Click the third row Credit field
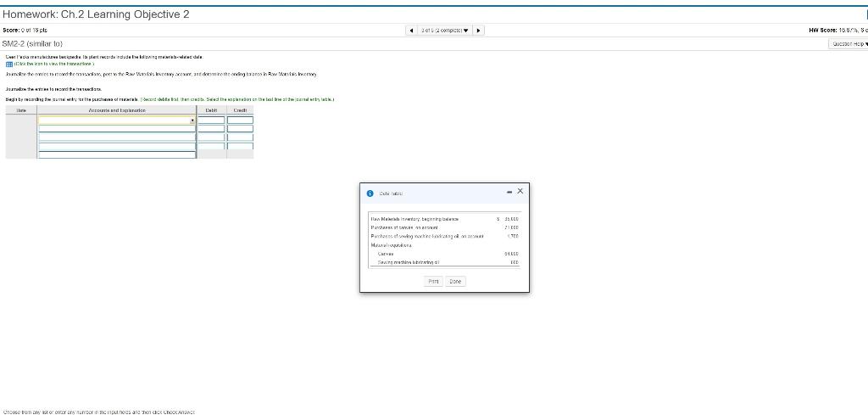This screenshot has width=868, height=415. click(x=240, y=137)
